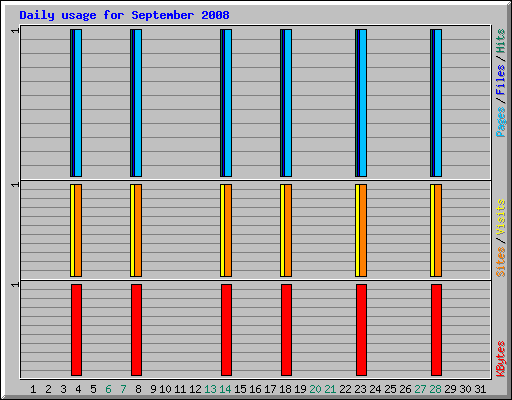Pick the red KBytes bar for day 8
This screenshot has height=400, width=512.
[136, 330]
